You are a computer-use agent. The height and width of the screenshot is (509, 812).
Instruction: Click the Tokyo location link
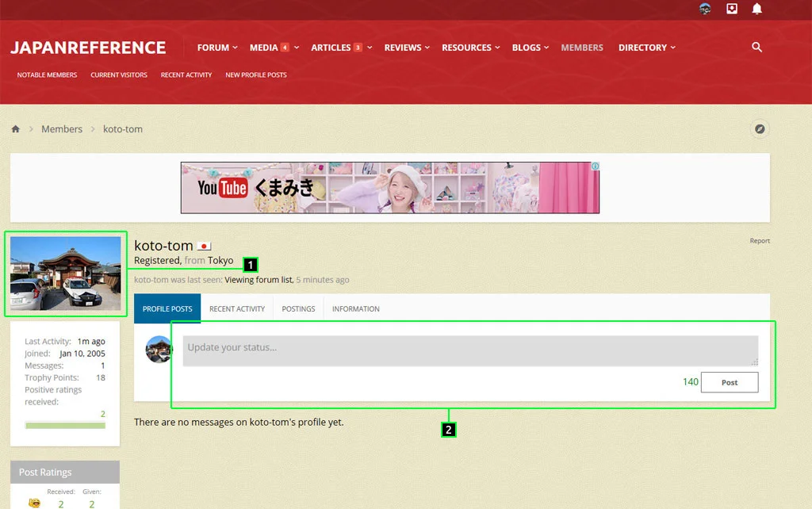coord(220,261)
